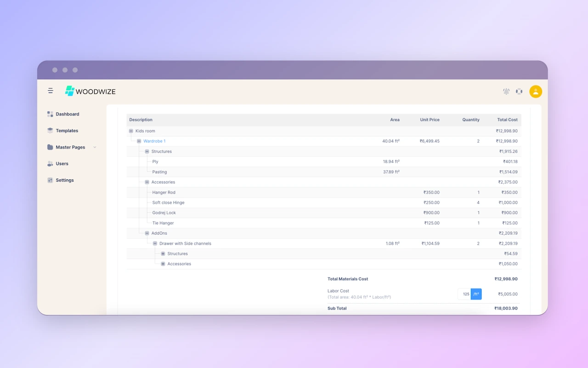Toggle the /ft² unit on labor cost

tap(476, 294)
